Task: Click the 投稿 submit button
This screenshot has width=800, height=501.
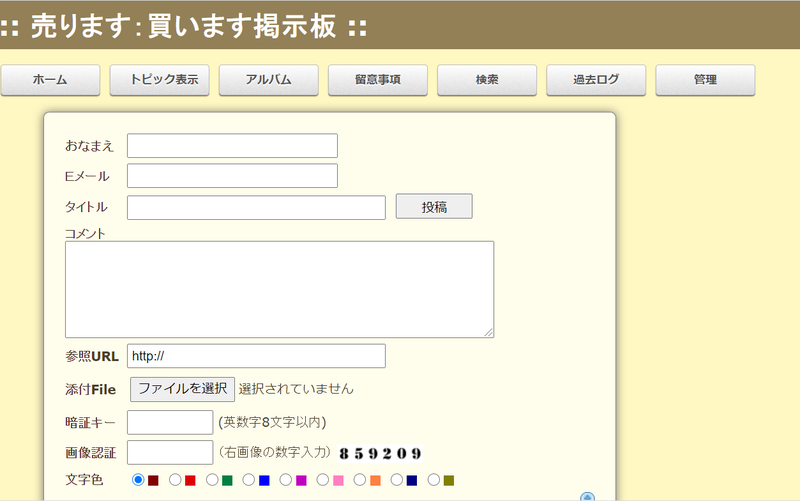Action: pyautogui.click(x=434, y=207)
